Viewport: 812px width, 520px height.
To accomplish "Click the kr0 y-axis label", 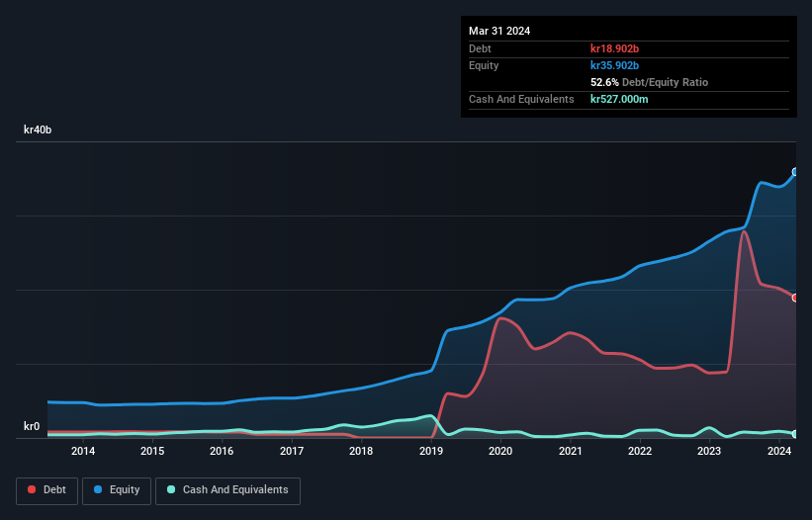I will click(x=32, y=426).
